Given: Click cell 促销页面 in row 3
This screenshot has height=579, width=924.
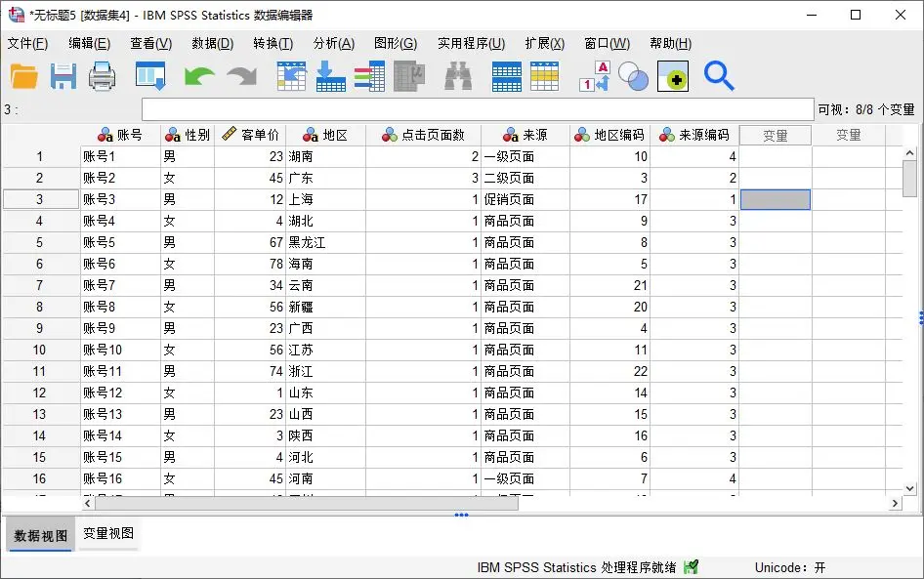Looking at the screenshot, I should coord(525,199).
